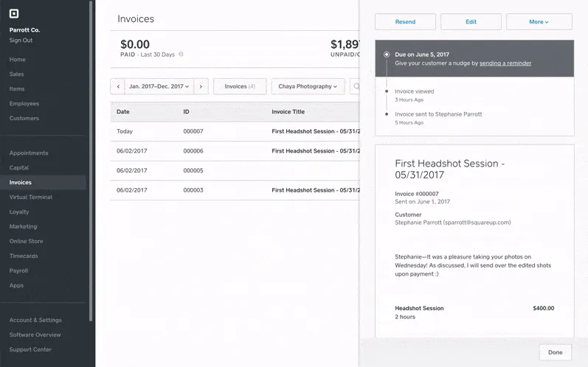Click the Date column header
588x367 pixels.
123,111
